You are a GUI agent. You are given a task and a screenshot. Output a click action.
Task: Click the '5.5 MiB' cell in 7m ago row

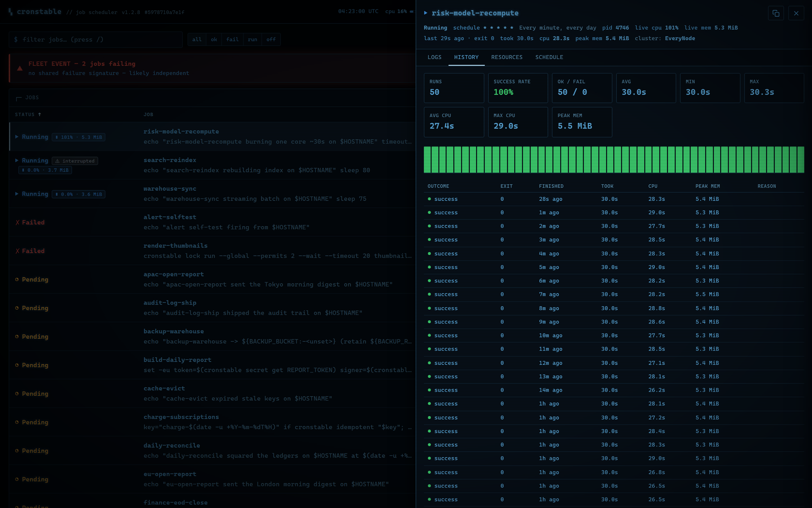707,294
